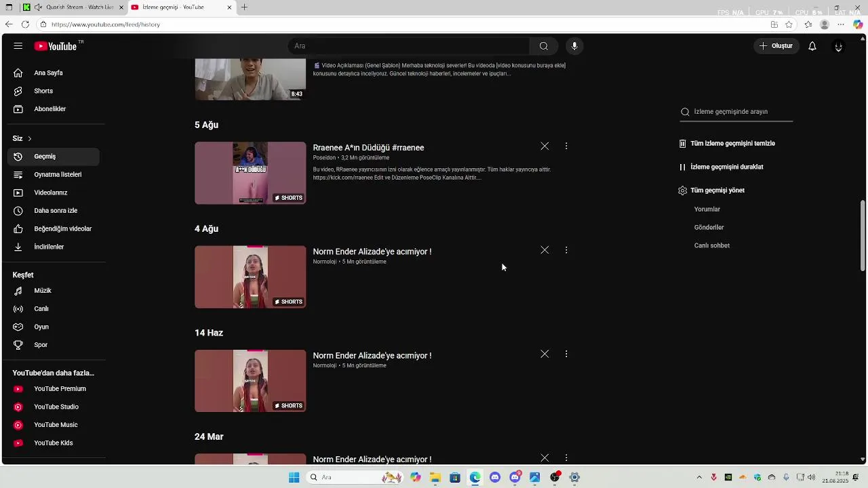Click the page vertical scrollbar
Image resolution: width=868 pixels, height=488 pixels.
(x=863, y=236)
